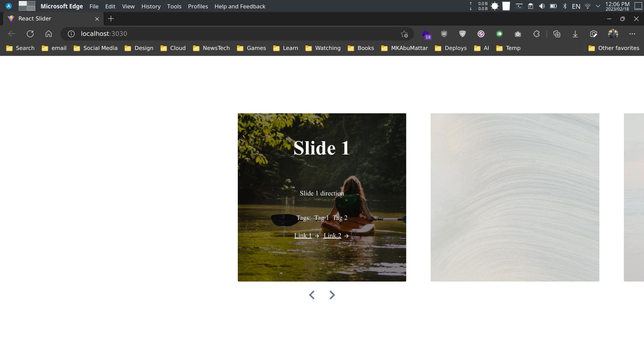The height and width of the screenshot is (362, 644).
Task: Expand the system tray chevron
Action: click(x=598, y=6)
